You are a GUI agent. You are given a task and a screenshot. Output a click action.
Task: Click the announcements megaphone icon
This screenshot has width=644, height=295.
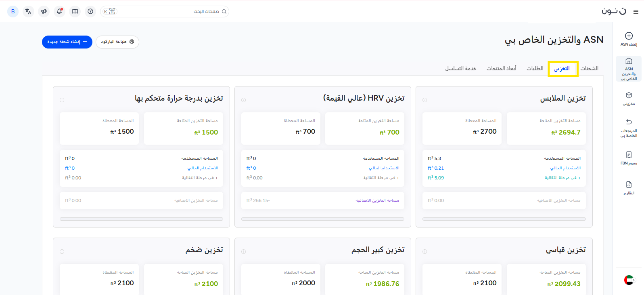click(x=44, y=11)
